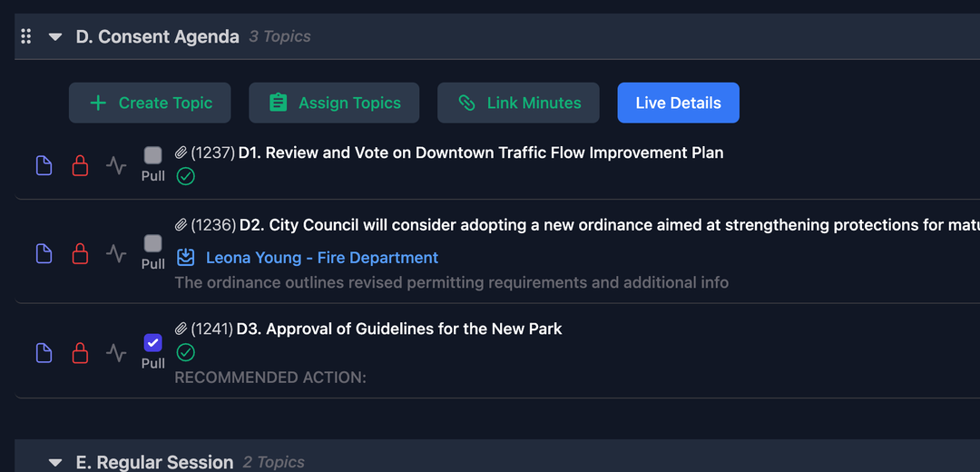Uncheck the Pull checkbox for topic D3

tap(153, 342)
